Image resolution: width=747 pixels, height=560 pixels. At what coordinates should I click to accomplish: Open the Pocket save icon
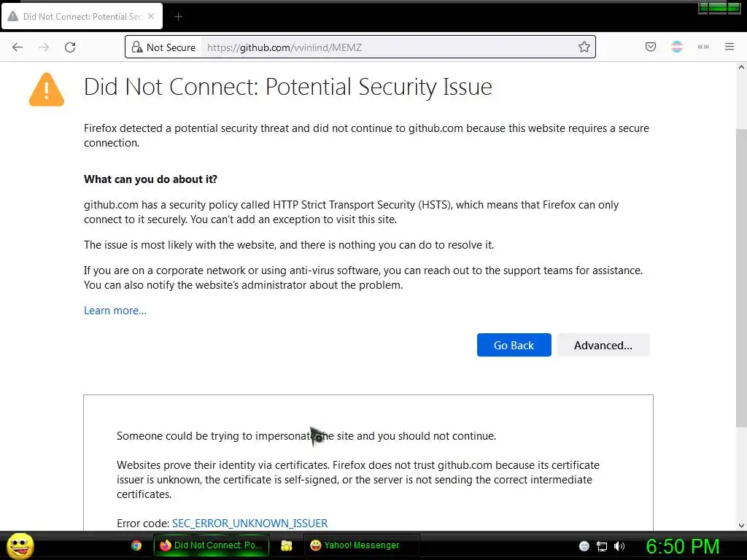click(650, 47)
